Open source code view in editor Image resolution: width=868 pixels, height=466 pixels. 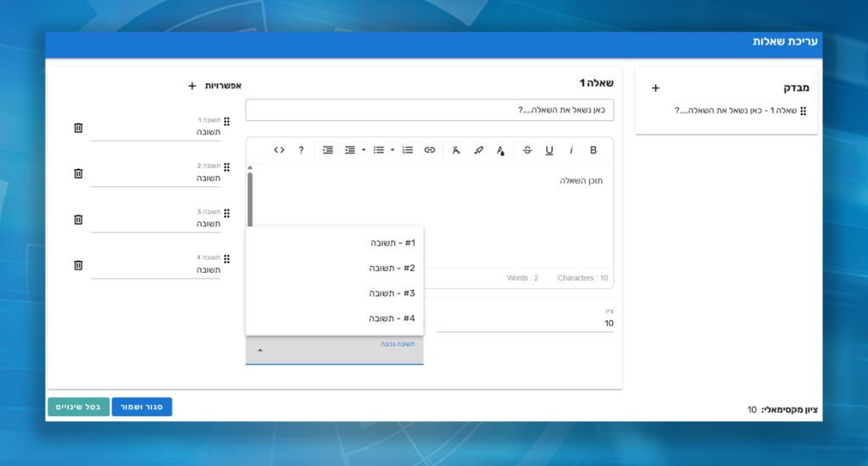click(x=279, y=150)
